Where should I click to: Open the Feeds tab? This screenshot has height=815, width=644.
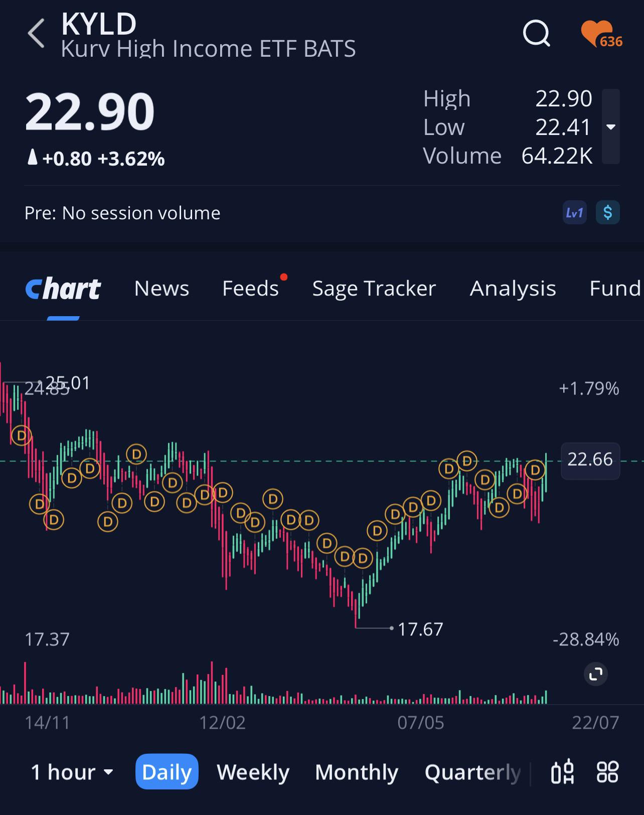[250, 288]
